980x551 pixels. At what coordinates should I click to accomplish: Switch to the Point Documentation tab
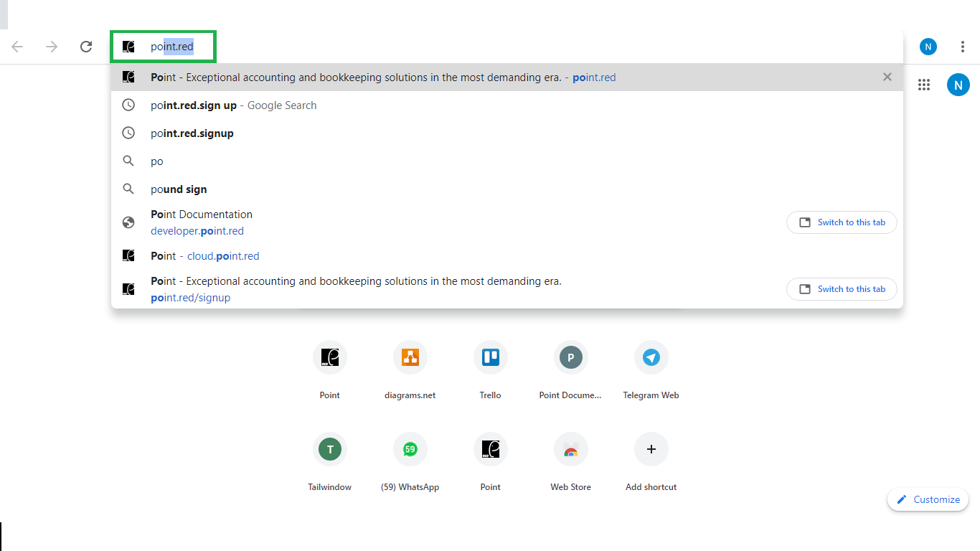coord(842,222)
